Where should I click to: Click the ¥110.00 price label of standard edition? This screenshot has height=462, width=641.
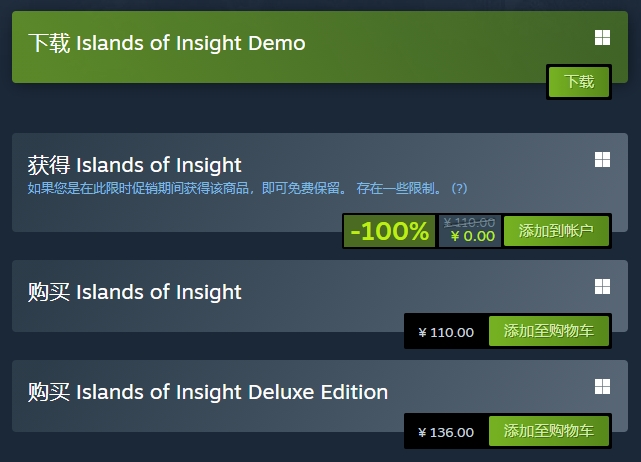click(x=446, y=332)
